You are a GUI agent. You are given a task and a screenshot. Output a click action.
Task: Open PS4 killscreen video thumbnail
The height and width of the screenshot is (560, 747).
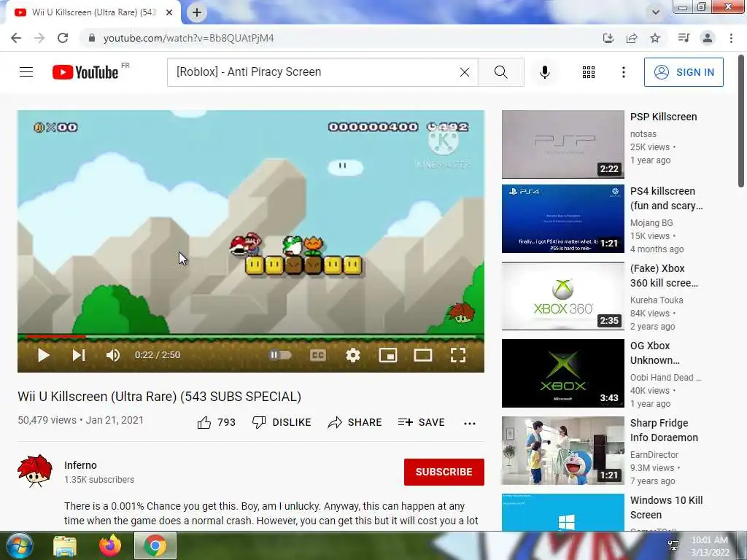(x=563, y=219)
